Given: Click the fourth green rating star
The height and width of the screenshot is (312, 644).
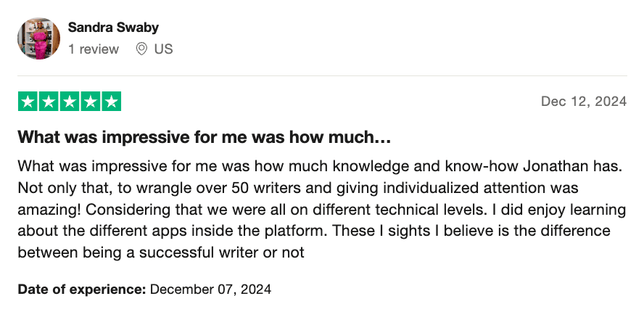Looking at the screenshot, I should point(91,102).
